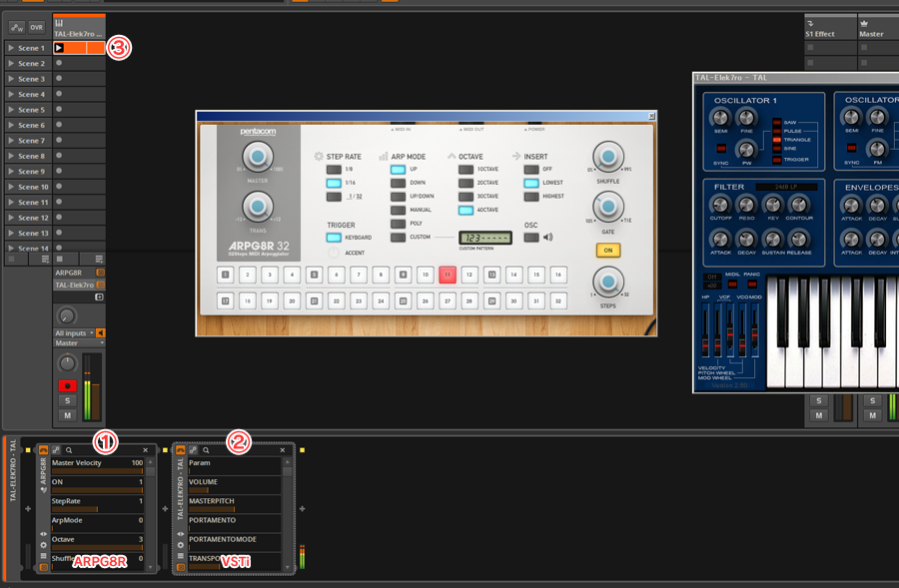Toggle the yellow ON button in ARPG8R

[x=608, y=251]
